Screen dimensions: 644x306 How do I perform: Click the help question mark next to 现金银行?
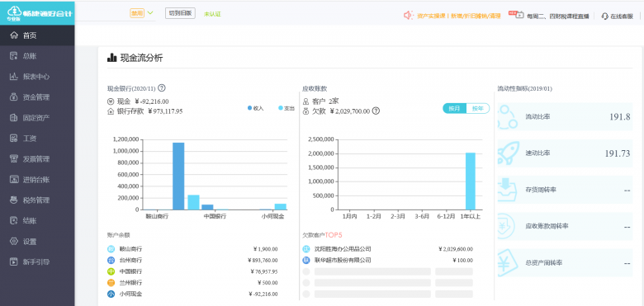click(162, 87)
